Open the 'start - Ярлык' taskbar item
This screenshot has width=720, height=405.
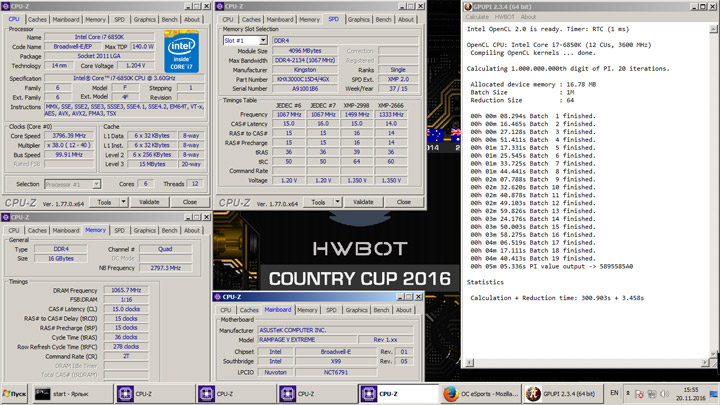[73, 394]
